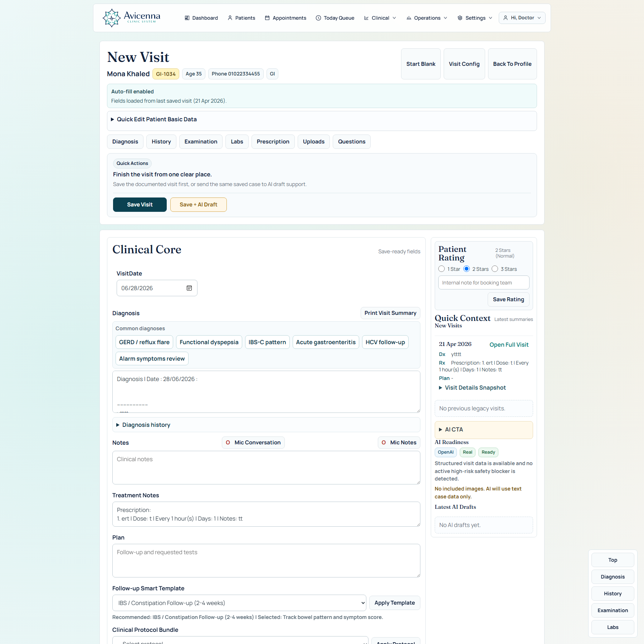The height and width of the screenshot is (644, 644).
Task: Click Save + AI Draft
Action: pos(199,205)
